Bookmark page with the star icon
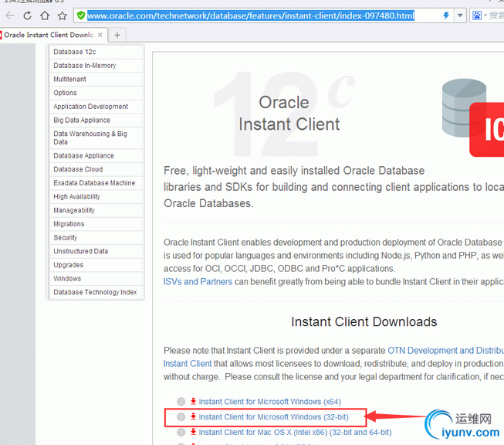Screen dimensions: 504x445 tap(62, 15)
